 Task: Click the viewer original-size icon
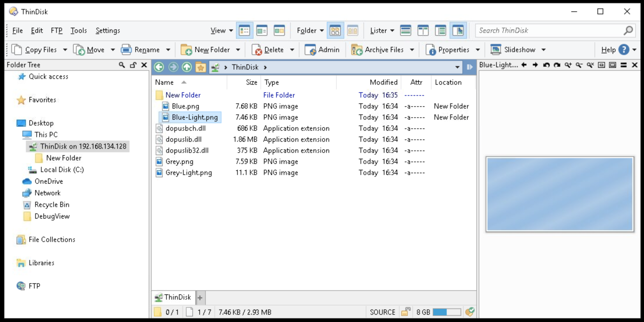tap(602, 65)
